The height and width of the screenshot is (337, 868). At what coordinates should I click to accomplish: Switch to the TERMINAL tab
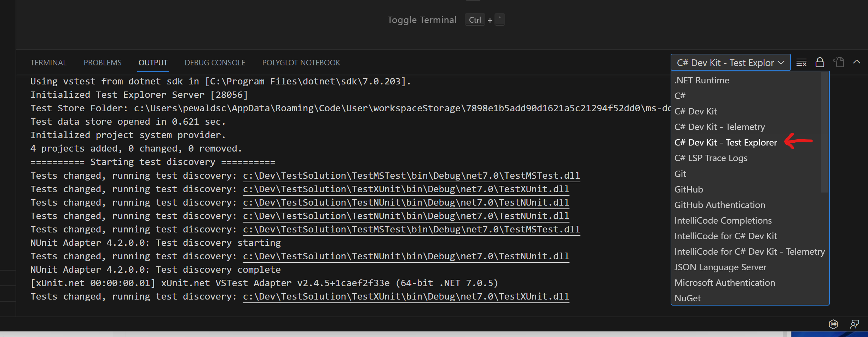(48, 63)
